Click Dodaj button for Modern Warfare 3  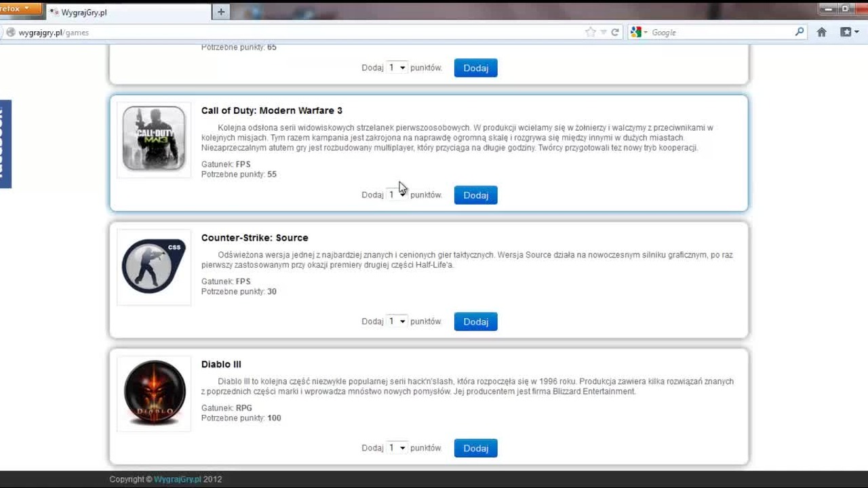475,195
